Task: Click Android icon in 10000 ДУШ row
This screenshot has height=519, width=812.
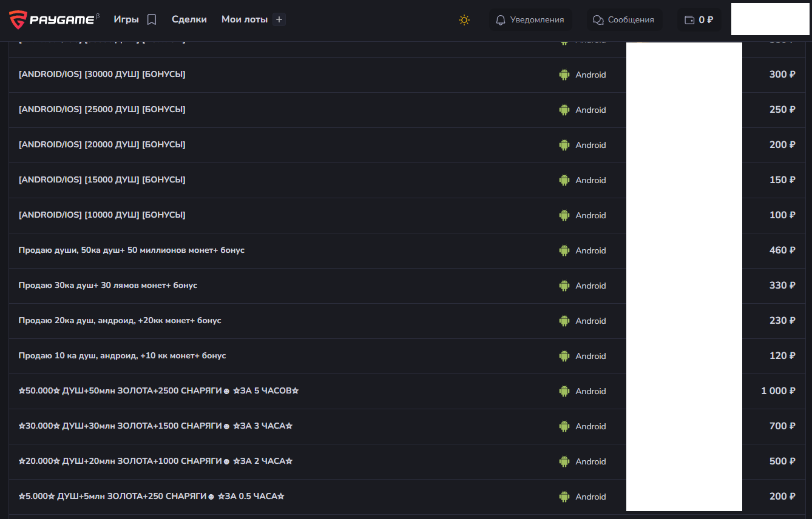Action: 564,215
